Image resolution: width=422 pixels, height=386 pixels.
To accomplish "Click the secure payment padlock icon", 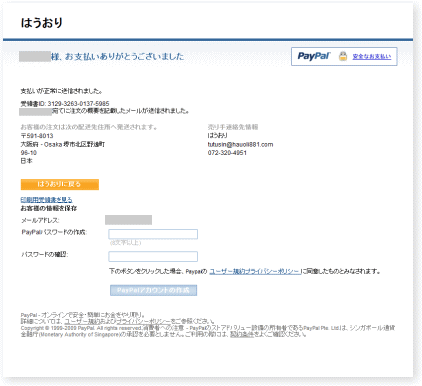I will click(343, 56).
